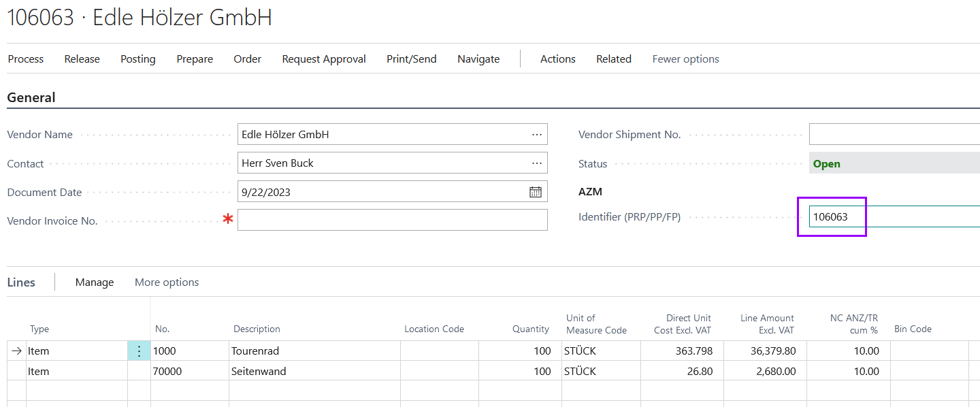Open the Posting menu

138,59
